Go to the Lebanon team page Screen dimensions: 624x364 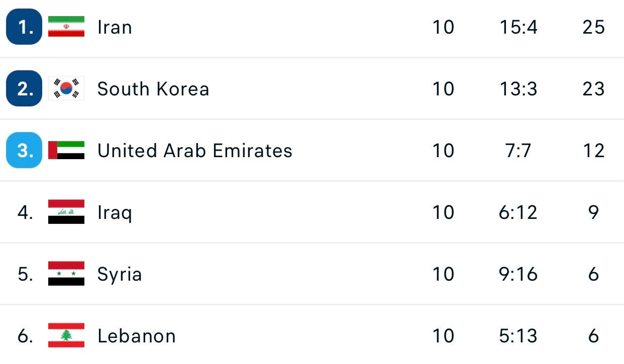click(137, 336)
